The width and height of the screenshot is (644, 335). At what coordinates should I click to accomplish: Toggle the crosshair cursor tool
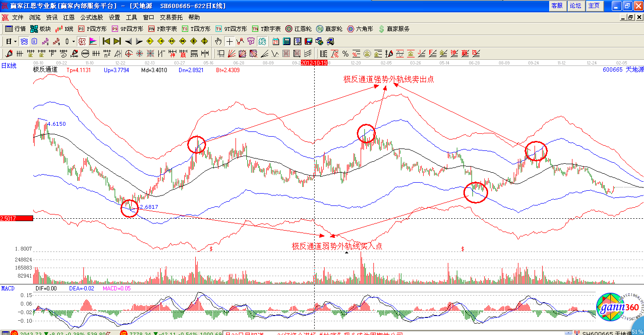click(x=229, y=41)
